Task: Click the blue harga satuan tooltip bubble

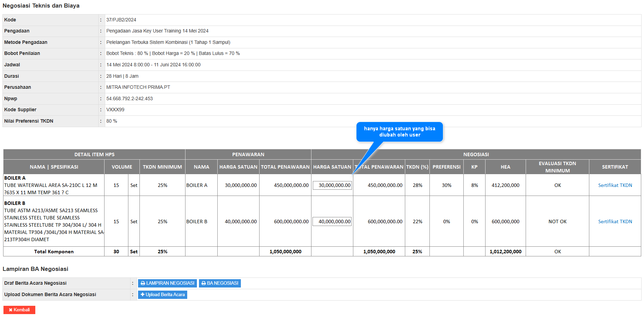Action: coord(399,132)
